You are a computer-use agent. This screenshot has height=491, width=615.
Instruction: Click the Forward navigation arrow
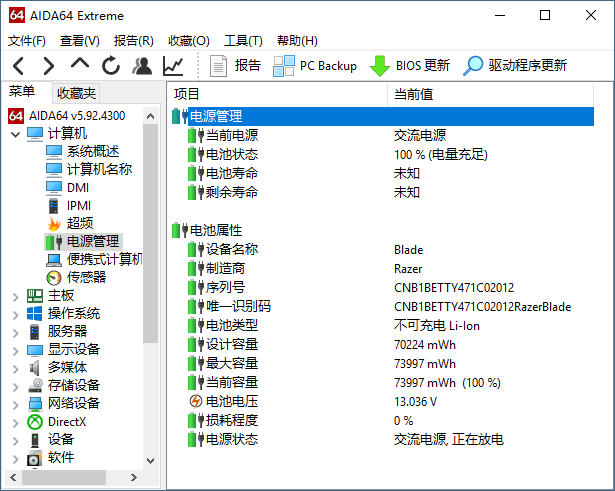coord(49,66)
